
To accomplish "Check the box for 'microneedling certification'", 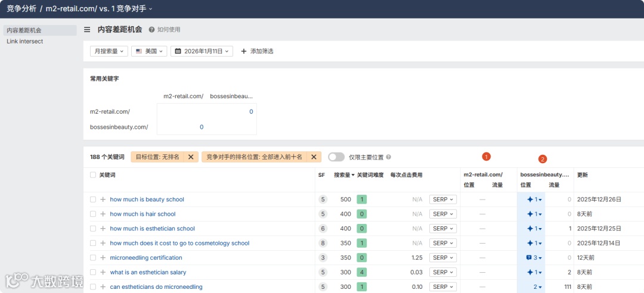I will coord(93,258).
